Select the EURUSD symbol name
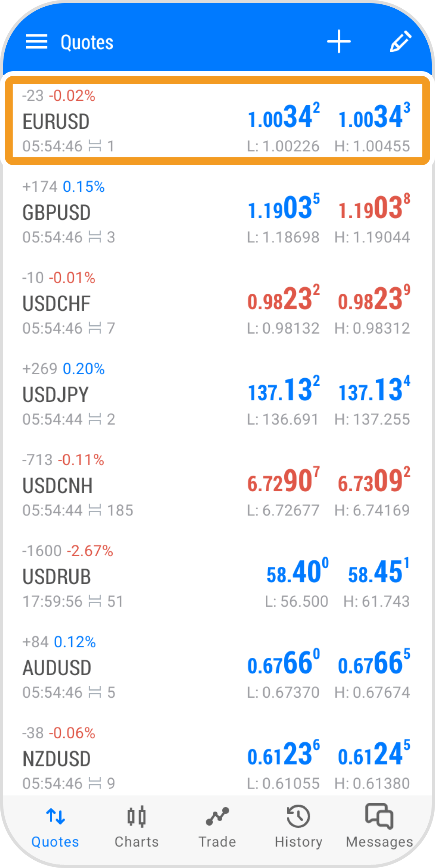The height and width of the screenshot is (868, 435). point(56,121)
